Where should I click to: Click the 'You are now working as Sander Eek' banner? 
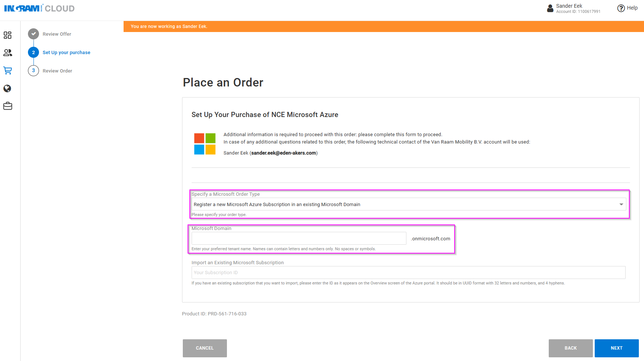coord(384,26)
